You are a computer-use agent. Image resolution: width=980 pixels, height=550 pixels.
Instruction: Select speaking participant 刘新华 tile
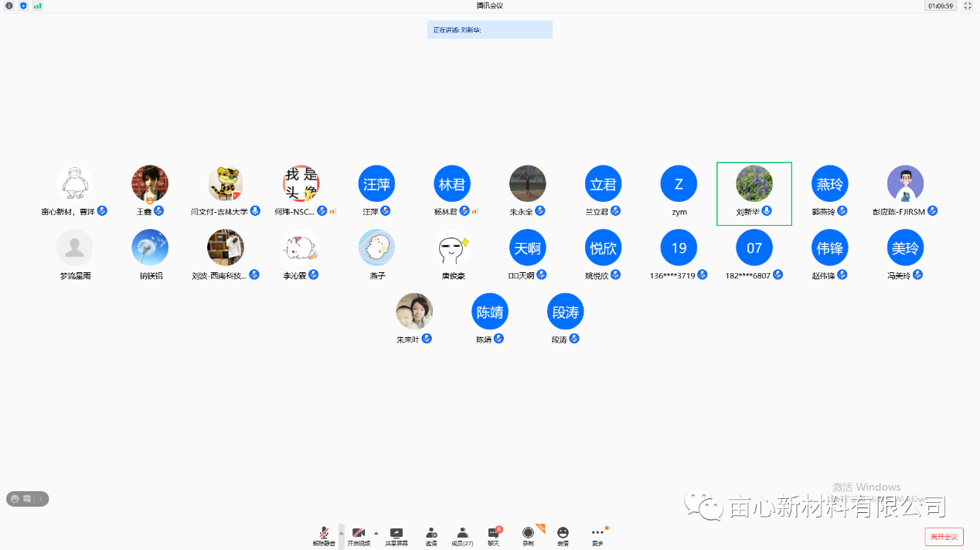[x=754, y=193]
